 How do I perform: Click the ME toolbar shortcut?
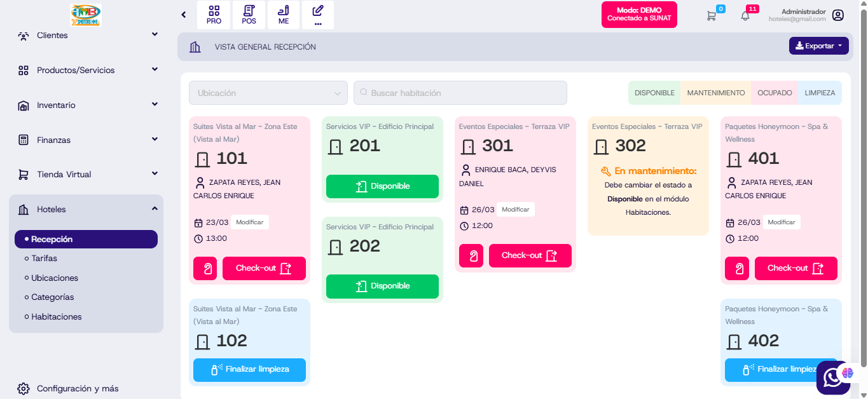(284, 15)
